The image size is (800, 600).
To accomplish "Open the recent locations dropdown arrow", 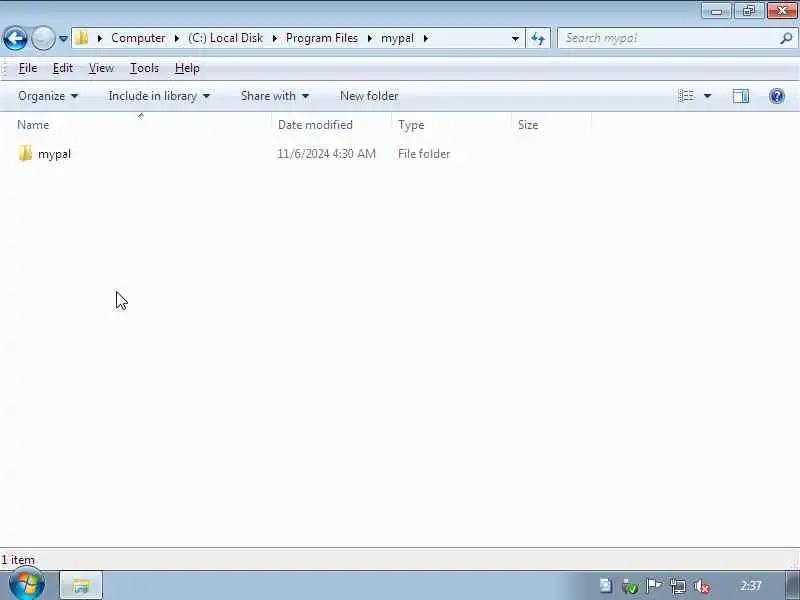I will [x=63, y=38].
